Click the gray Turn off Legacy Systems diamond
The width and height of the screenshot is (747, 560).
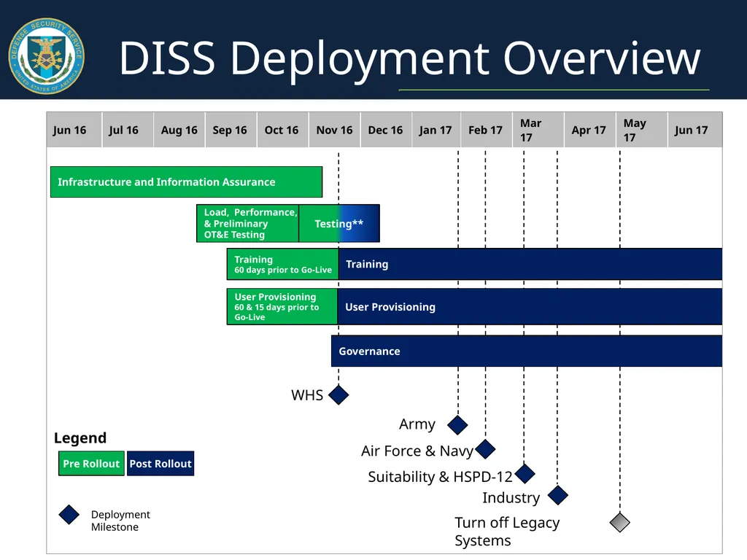[x=620, y=522]
